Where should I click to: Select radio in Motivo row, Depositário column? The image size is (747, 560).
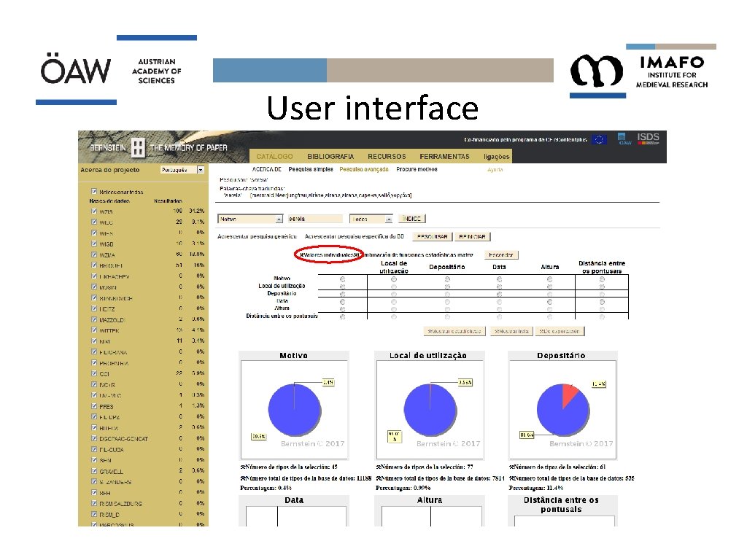(x=447, y=279)
